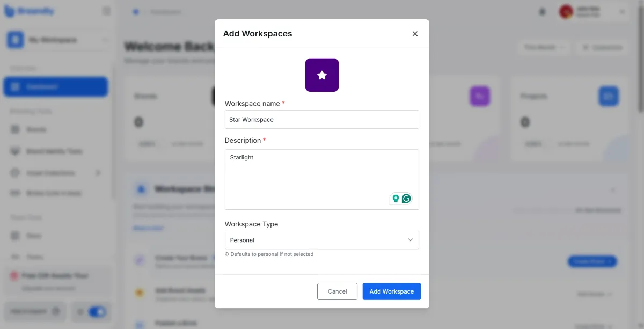Click the blue Projects card icon
Screen dimensions: 644x329
pos(609,96)
